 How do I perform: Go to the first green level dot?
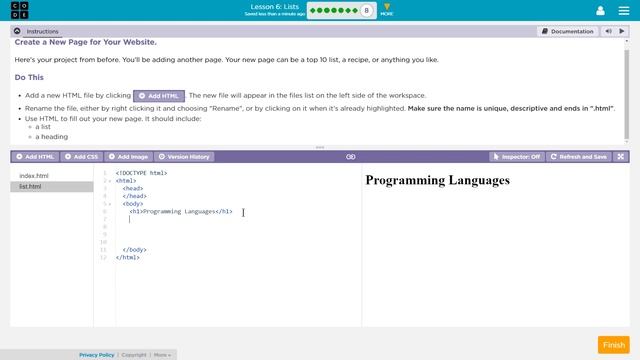[x=313, y=11]
